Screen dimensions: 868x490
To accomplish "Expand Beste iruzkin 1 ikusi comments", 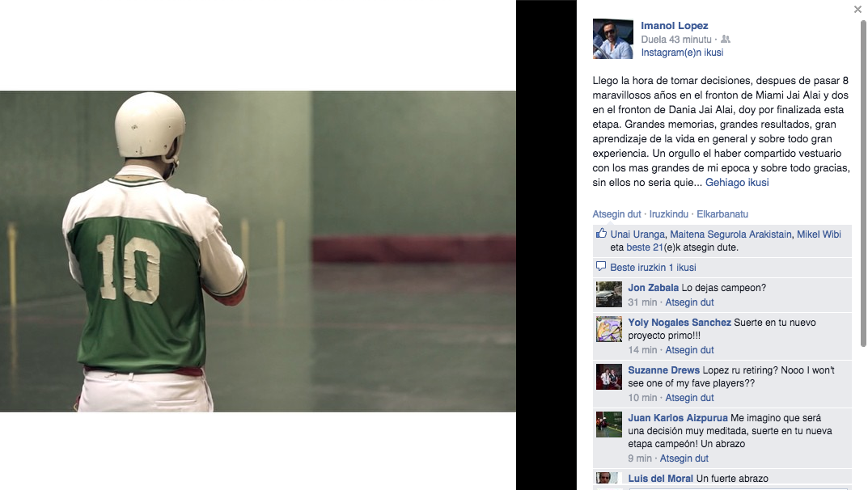I will [x=653, y=267].
